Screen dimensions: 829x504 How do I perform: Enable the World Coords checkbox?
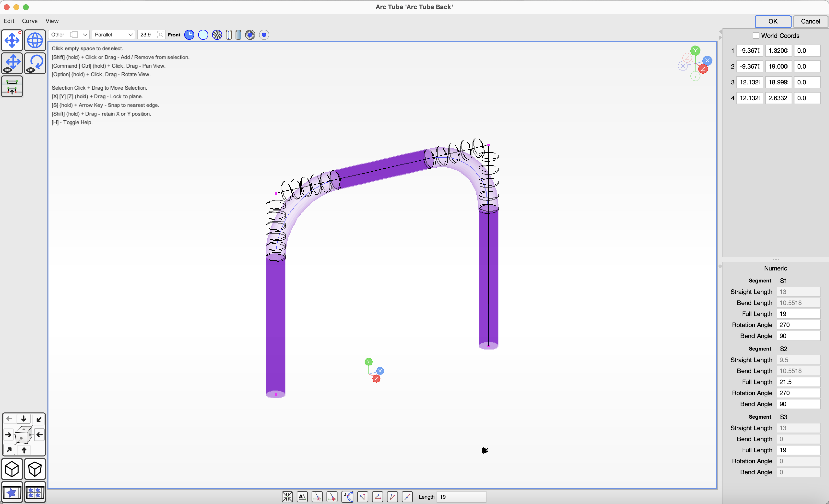(756, 36)
